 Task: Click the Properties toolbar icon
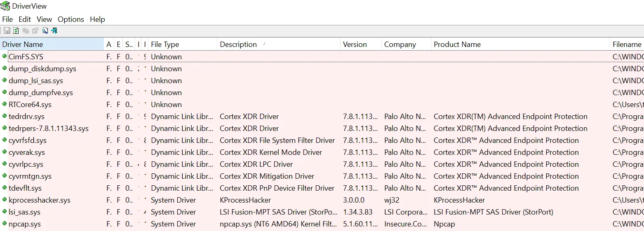[x=35, y=31]
